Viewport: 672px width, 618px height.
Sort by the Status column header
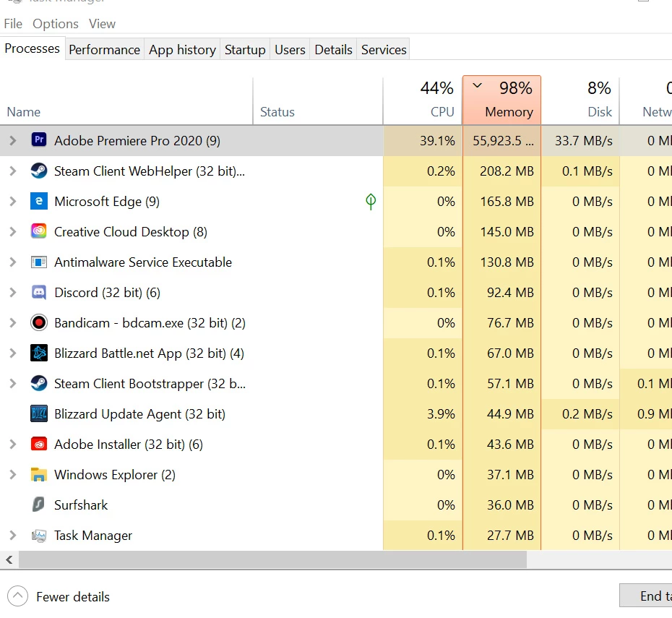(x=318, y=101)
